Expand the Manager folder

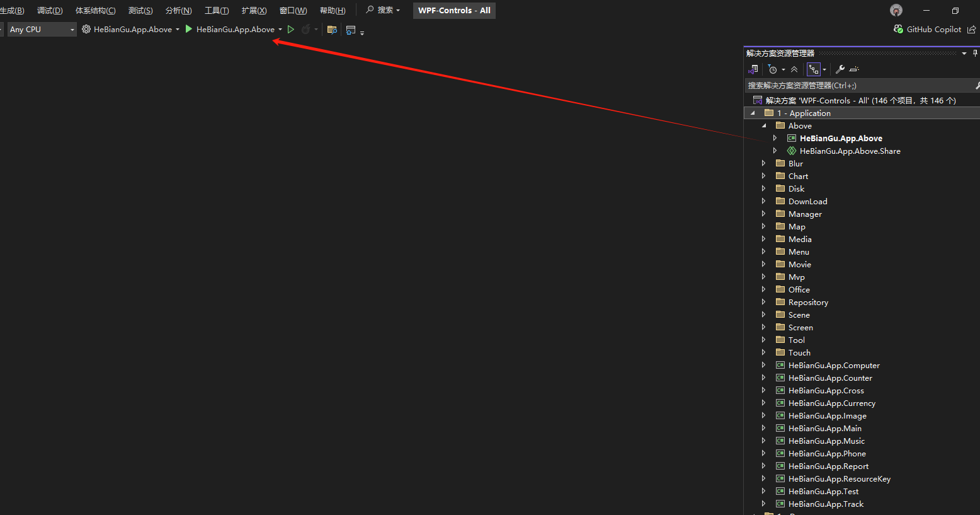[x=764, y=214]
